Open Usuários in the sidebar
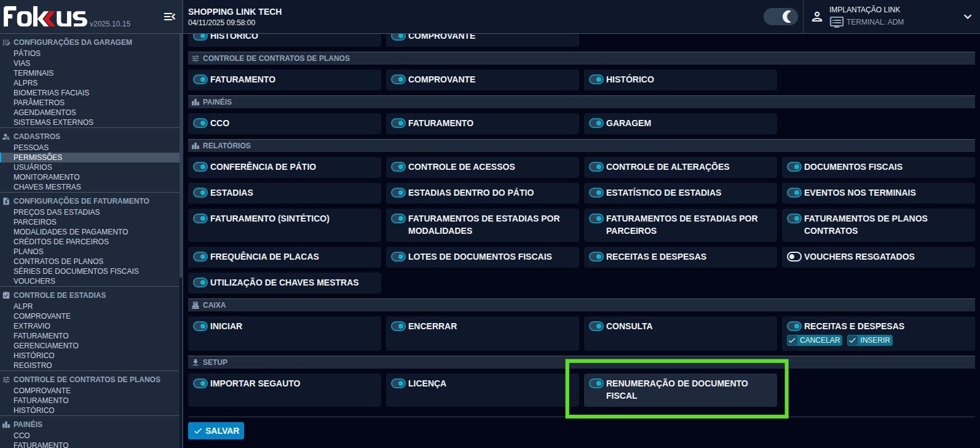The height and width of the screenshot is (448, 980). tap(33, 167)
